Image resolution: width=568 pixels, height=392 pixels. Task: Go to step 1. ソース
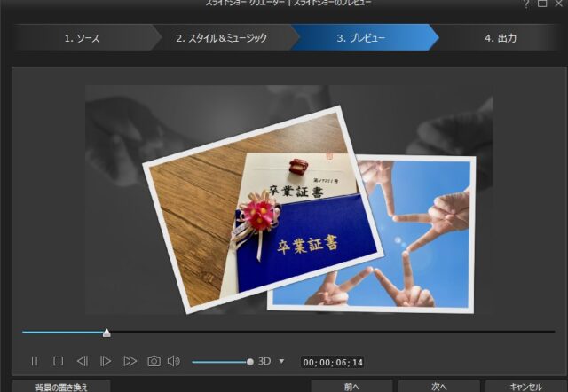pos(82,38)
